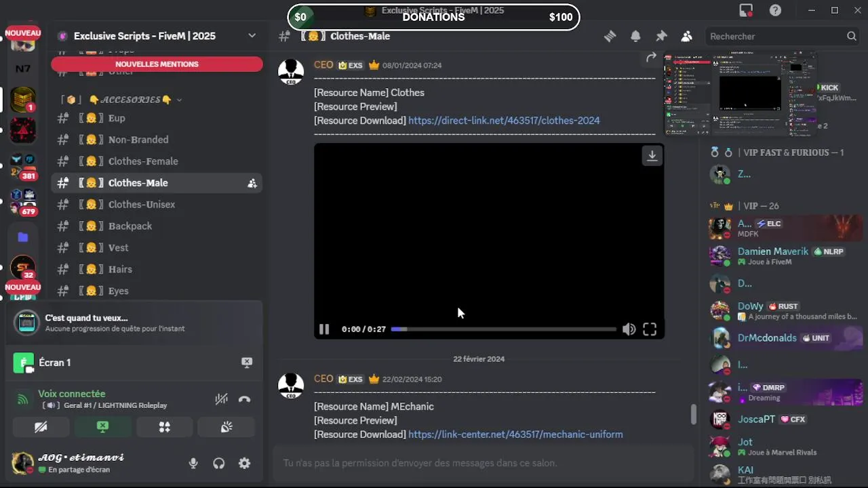
Task: Open the Hairs channel
Action: pos(157,270)
